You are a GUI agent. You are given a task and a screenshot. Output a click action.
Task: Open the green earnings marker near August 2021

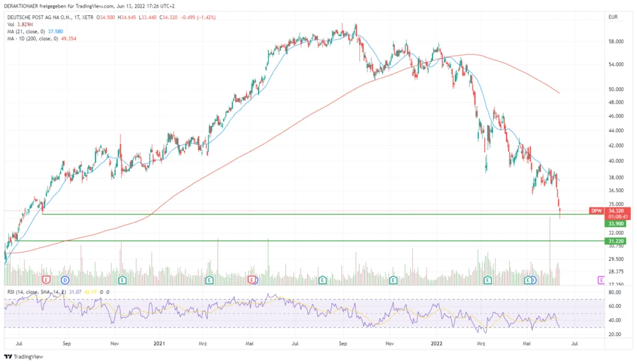(x=322, y=279)
